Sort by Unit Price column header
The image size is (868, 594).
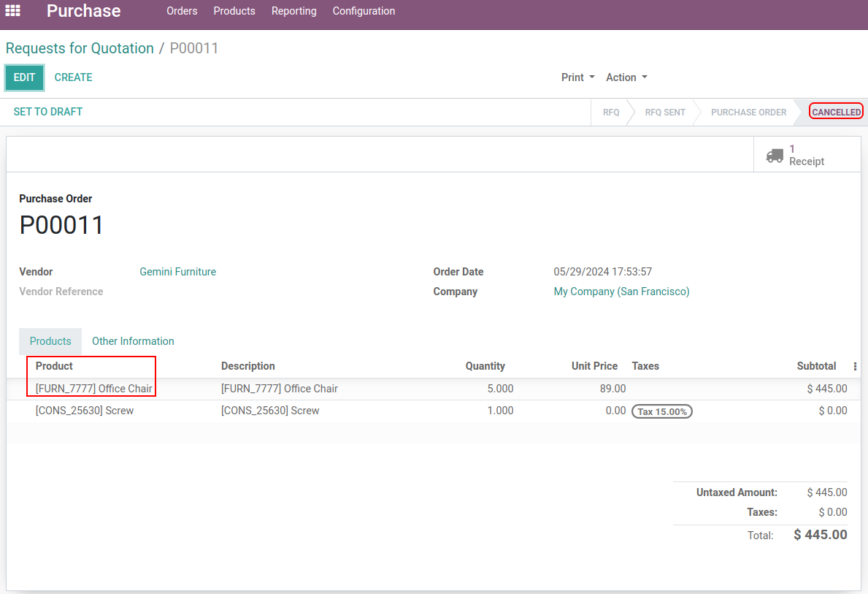pos(594,366)
